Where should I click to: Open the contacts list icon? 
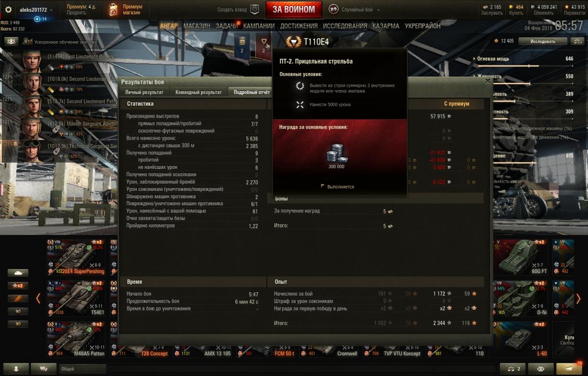(x=16, y=369)
